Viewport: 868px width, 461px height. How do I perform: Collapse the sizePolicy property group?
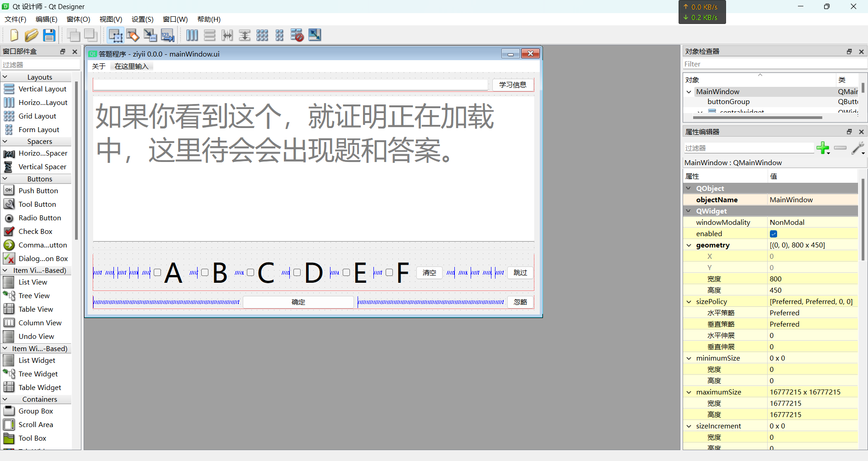point(689,302)
